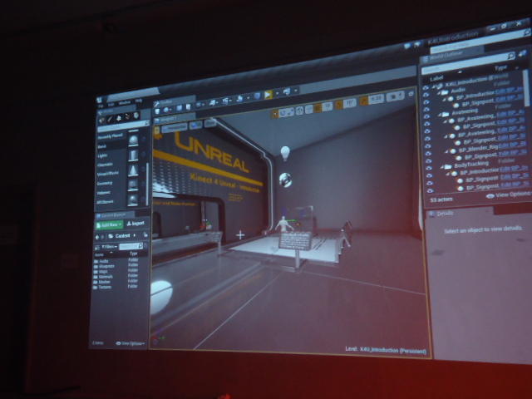Toggle visibility of X4U_Introduction world row
Viewport: 532px width, 399px height.
click(426, 87)
